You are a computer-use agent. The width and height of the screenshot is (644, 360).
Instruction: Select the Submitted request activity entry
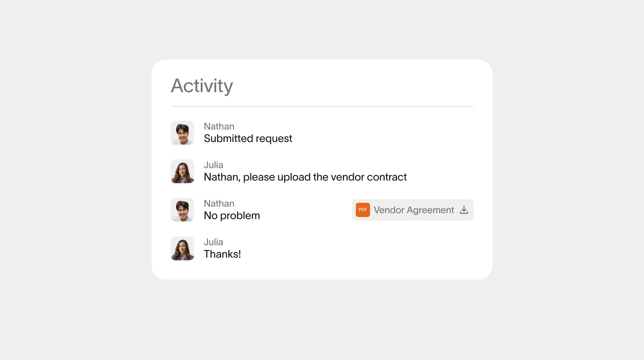pos(248,138)
